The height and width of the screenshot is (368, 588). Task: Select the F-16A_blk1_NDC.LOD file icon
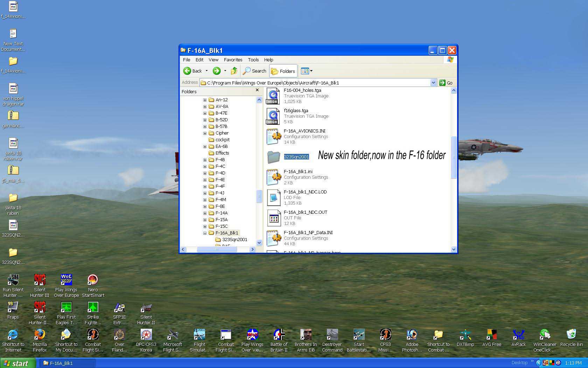click(x=273, y=197)
